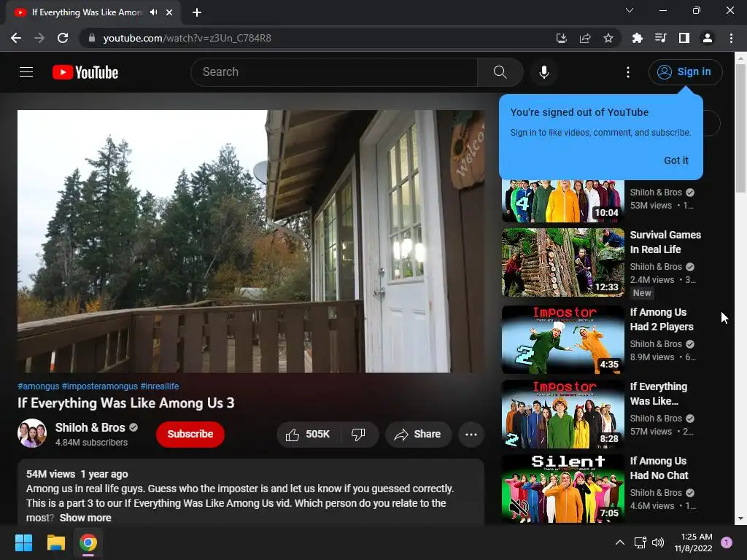Image resolution: width=747 pixels, height=560 pixels.
Task: Expand description with Show more
Action: pyautogui.click(x=85, y=518)
